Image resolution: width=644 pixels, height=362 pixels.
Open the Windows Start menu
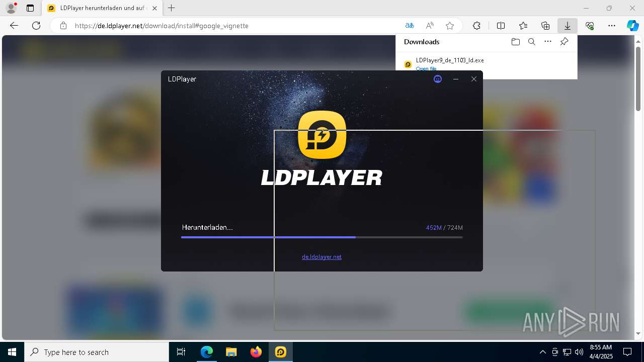[12, 352]
